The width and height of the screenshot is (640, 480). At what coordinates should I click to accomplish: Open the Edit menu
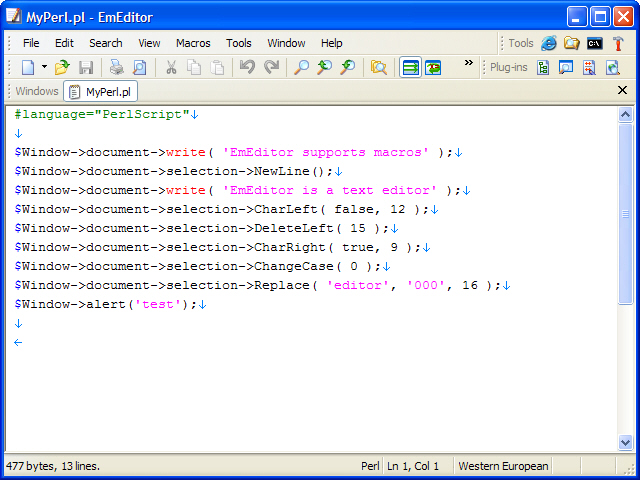tap(64, 43)
